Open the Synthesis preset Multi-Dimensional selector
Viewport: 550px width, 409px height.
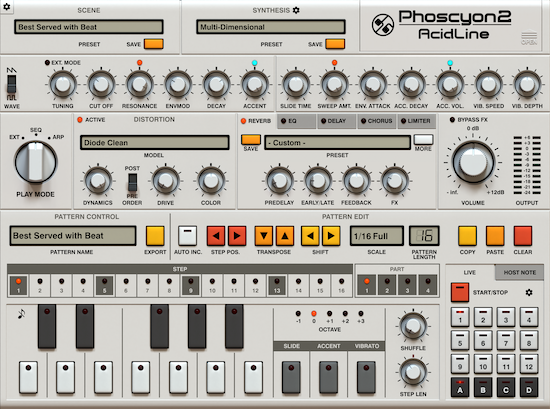pyautogui.click(x=271, y=27)
